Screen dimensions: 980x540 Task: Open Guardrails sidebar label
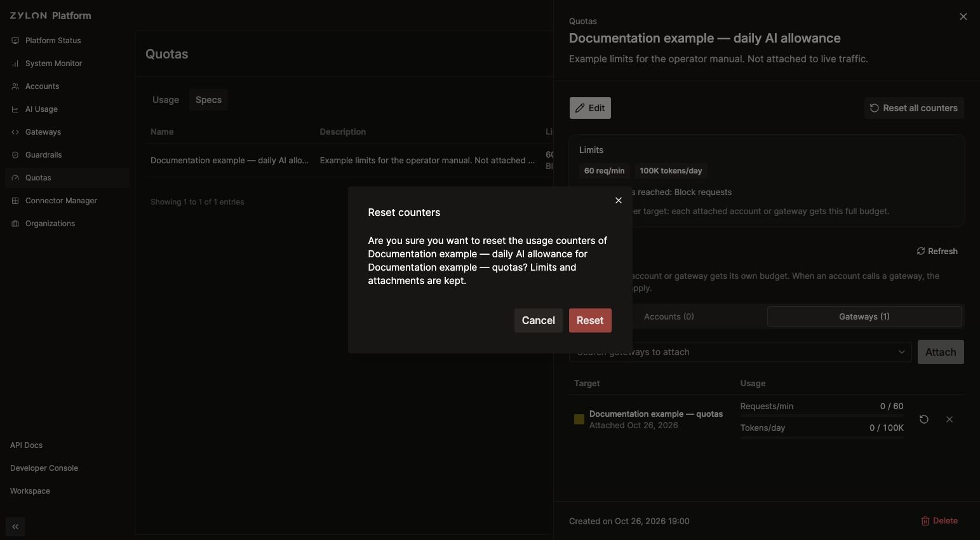(43, 155)
